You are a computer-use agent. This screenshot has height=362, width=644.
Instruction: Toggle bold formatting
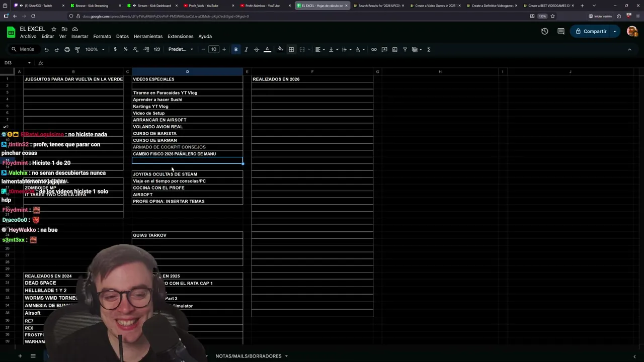236,49
